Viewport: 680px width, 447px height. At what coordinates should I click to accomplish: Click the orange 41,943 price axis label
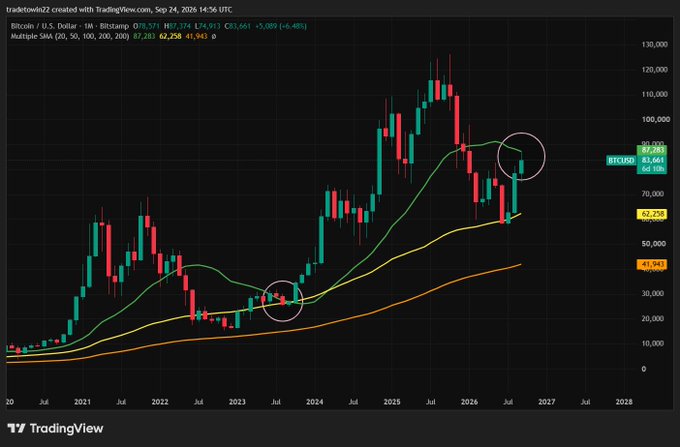pos(652,264)
